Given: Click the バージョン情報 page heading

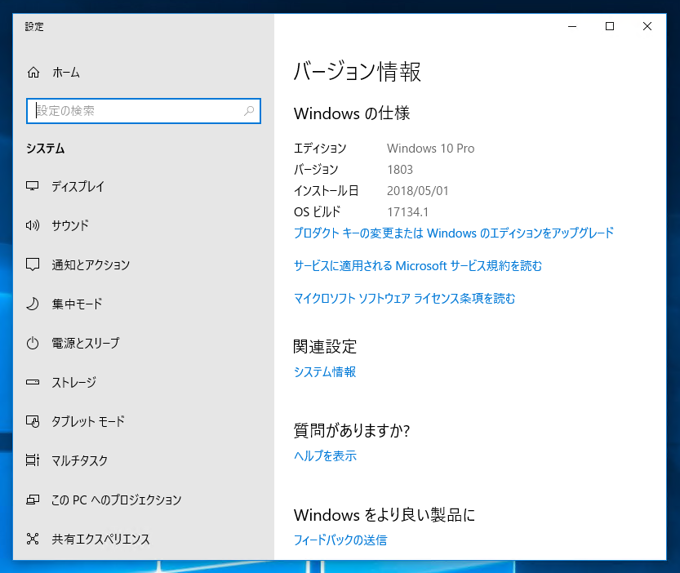Looking at the screenshot, I should coord(357,72).
